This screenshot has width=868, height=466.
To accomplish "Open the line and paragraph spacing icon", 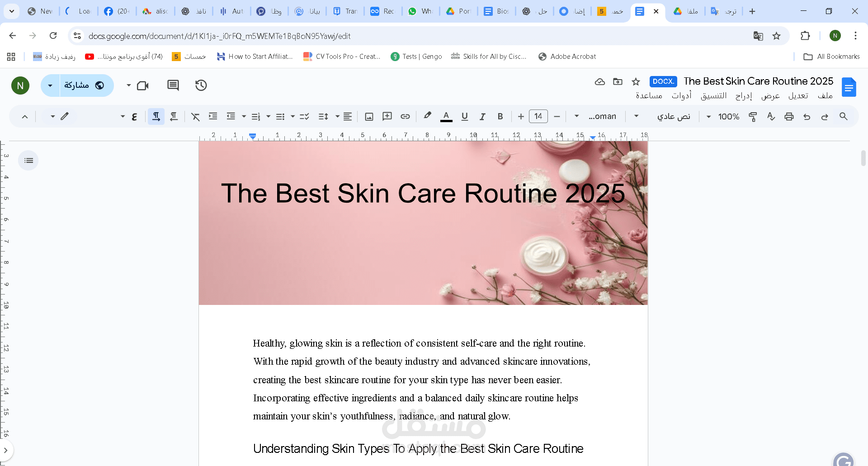I will (323, 116).
